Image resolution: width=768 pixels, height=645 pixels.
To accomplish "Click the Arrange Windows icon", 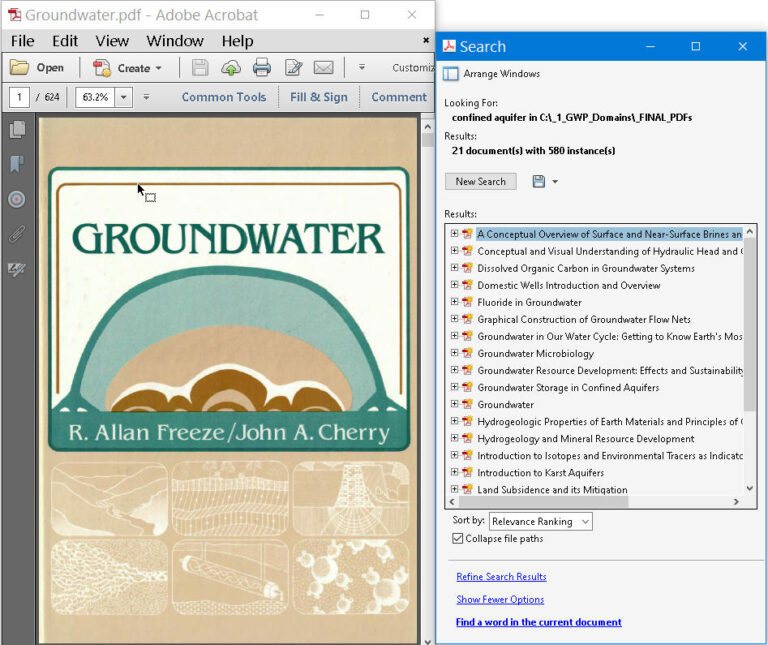I will (451, 74).
